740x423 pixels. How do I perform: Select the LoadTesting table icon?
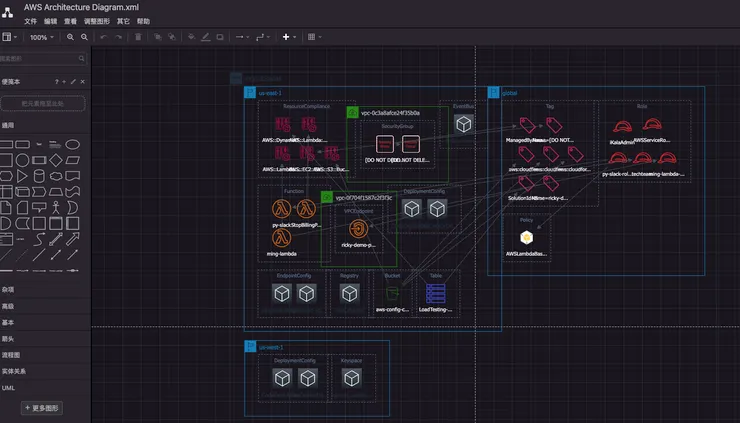point(435,294)
